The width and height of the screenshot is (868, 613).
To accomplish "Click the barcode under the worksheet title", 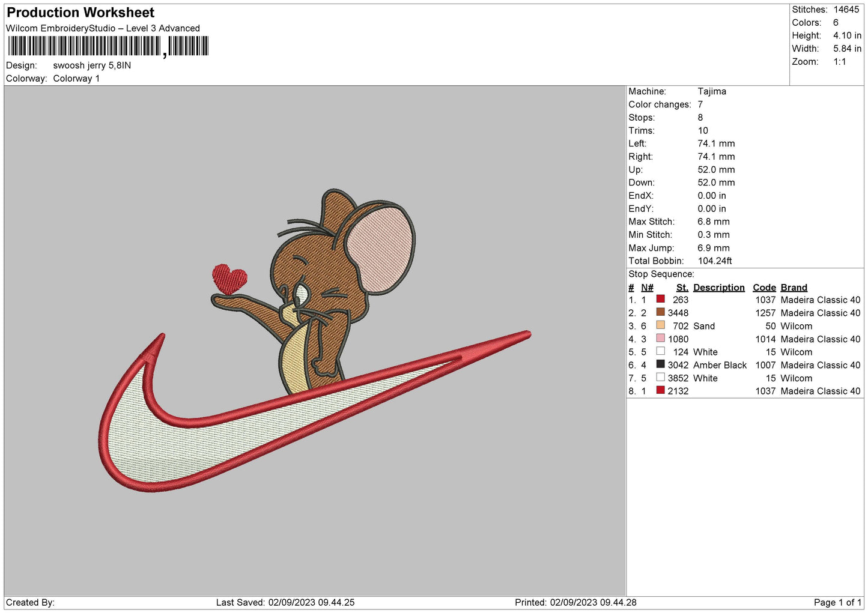I will (108, 46).
